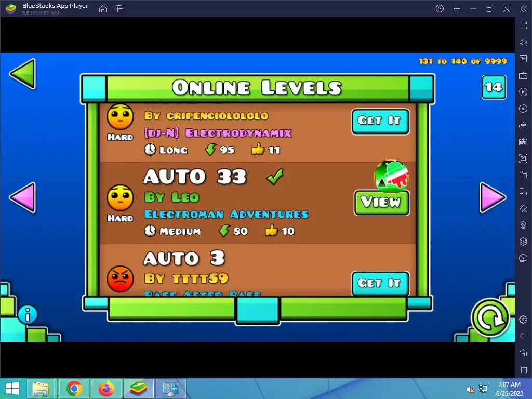The width and height of the screenshot is (532, 399).
Task: Open BlueStacks home tab icon in title bar
Action: click(x=103, y=9)
